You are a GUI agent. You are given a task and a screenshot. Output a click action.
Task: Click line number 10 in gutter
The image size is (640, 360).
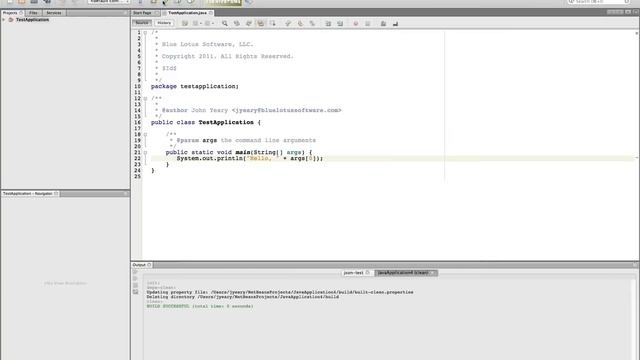pos(137,87)
